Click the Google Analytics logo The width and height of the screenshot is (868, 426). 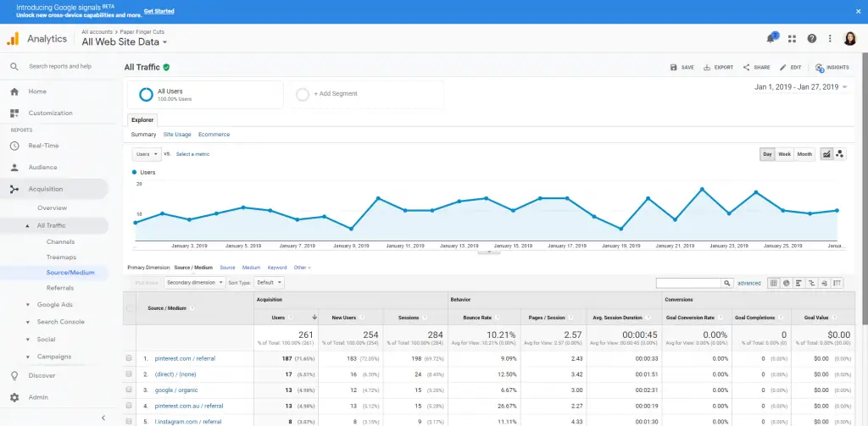[13, 39]
